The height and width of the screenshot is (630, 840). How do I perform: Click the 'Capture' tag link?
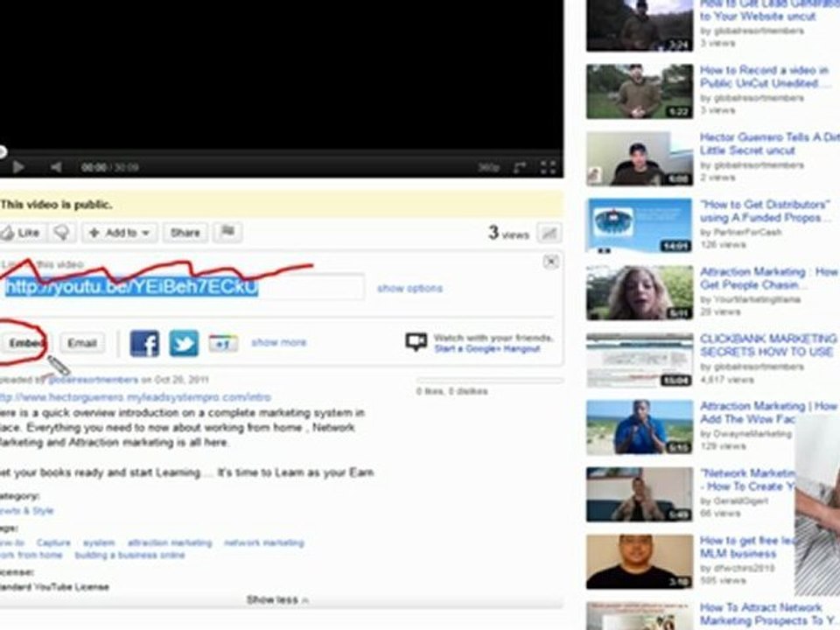point(53,542)
